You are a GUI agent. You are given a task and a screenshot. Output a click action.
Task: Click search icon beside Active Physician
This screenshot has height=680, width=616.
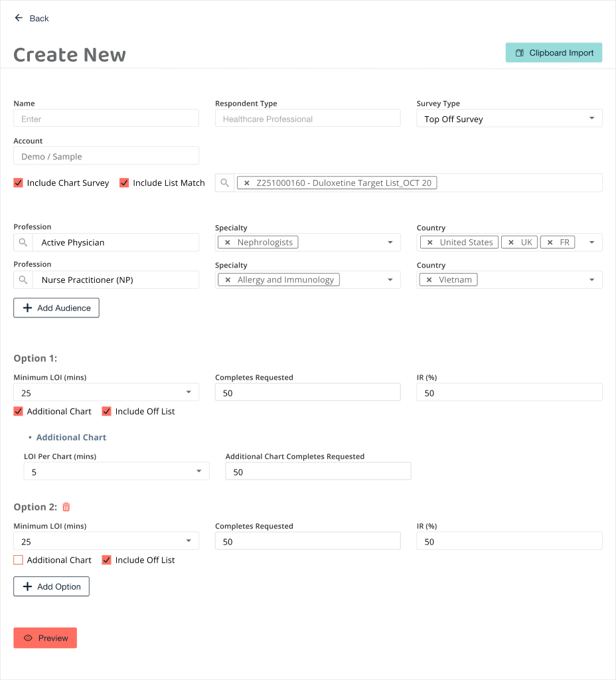coord(23,242)
